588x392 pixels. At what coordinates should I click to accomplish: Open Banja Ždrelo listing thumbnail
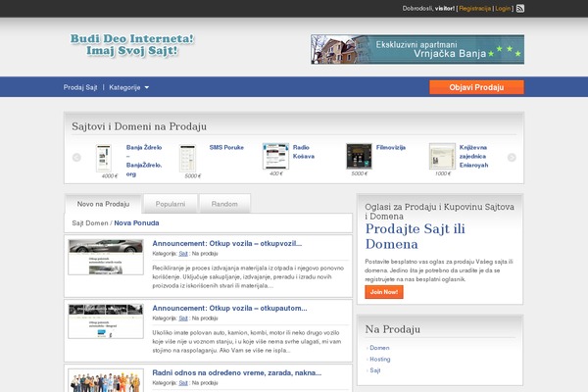[104, 159]
